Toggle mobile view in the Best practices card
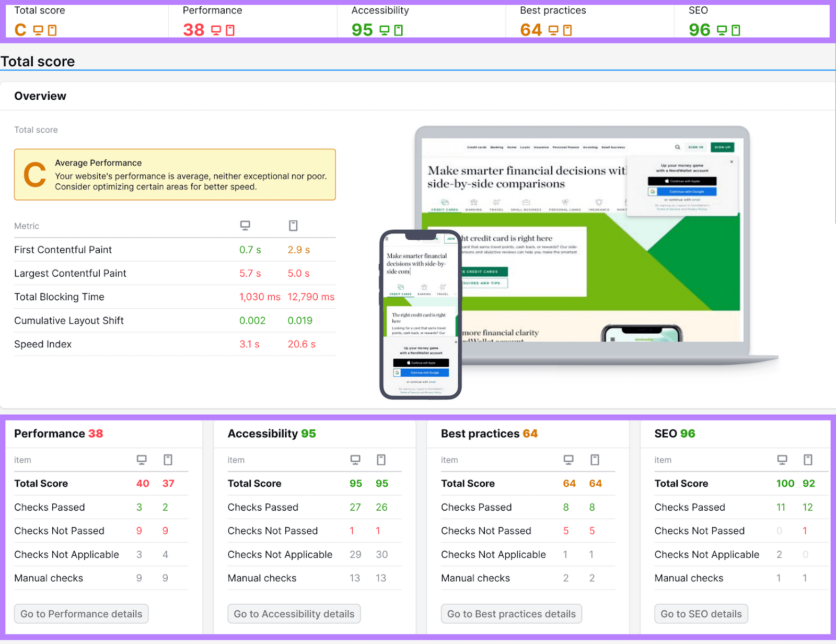 (595, 460)
